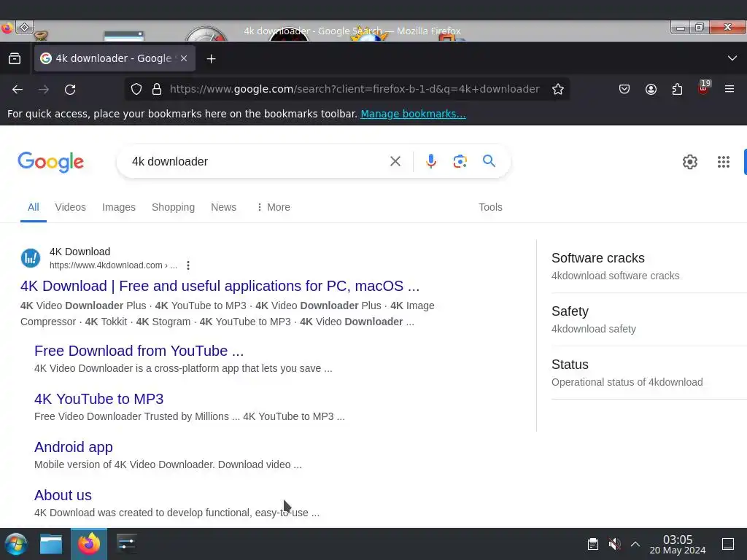Close the 4k downloader Google tab
Image resolution: width=747 pixels, height=560 pixels.
click(x=184, y=58)
